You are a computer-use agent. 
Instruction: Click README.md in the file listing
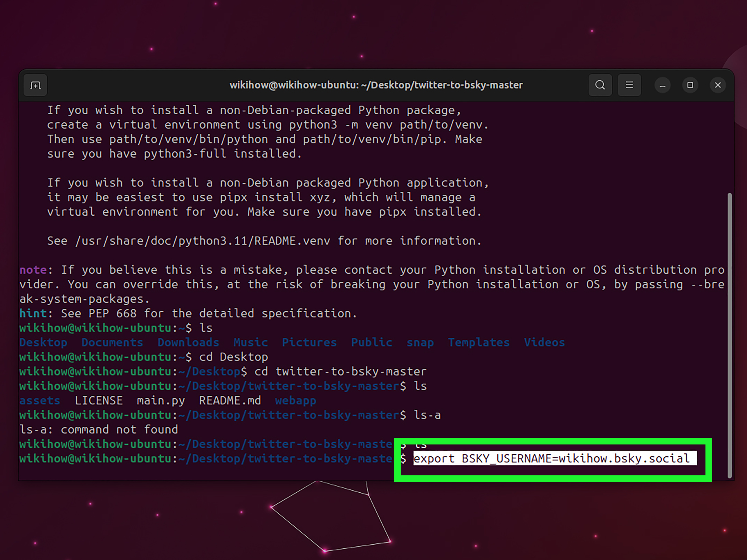[230, 400]
